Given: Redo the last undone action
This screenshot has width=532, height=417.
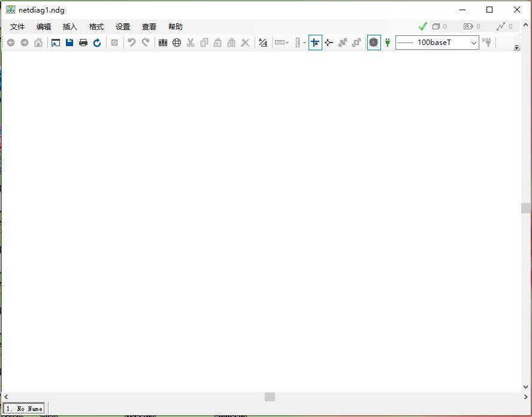Looking at the screenshot, I should 146,43.
